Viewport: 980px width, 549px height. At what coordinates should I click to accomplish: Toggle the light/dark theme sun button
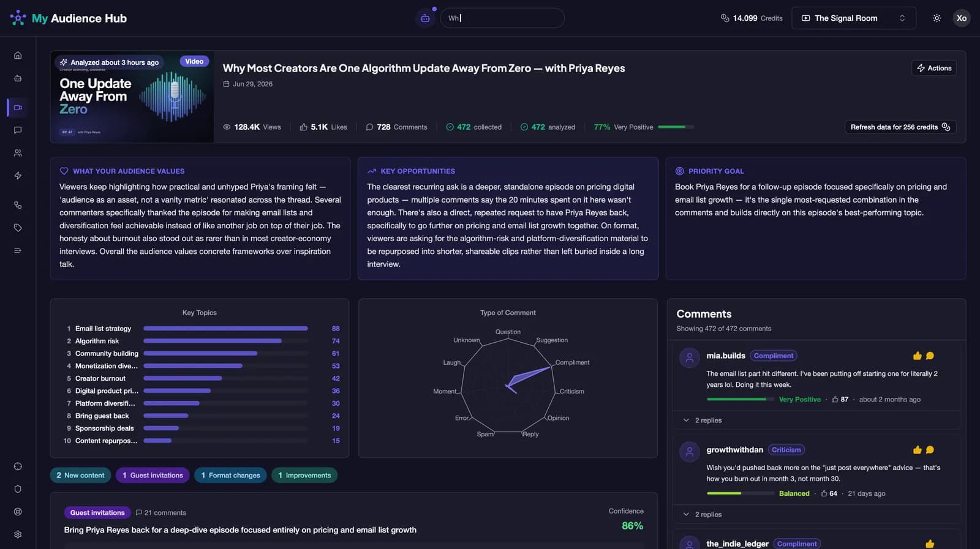pos(937,18)
